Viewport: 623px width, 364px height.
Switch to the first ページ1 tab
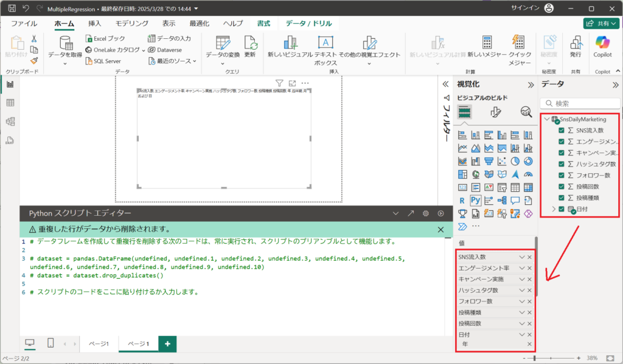[99, 344]
